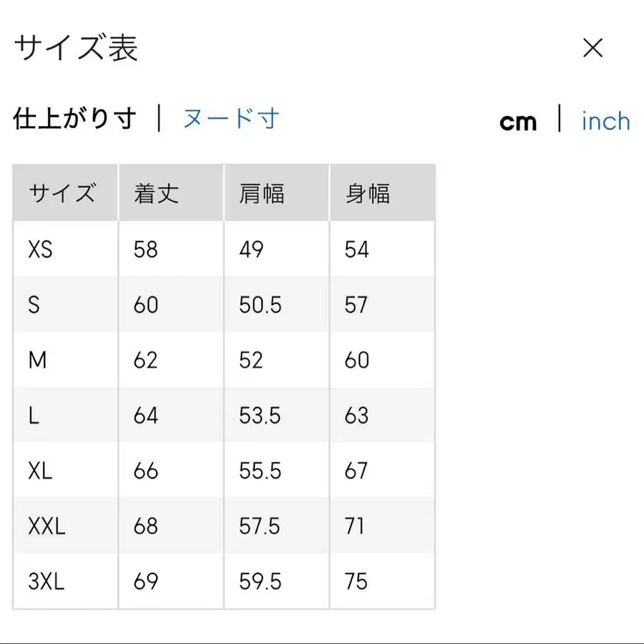644x644 pixels.
Task: Select cm as the measurement unit
Action: point(517,122)
